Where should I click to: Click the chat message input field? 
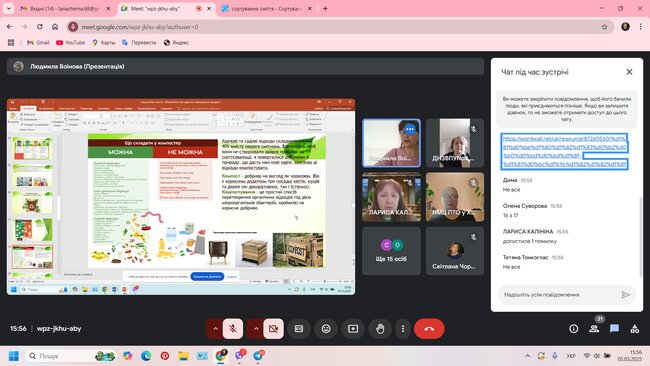coord(560,295)
